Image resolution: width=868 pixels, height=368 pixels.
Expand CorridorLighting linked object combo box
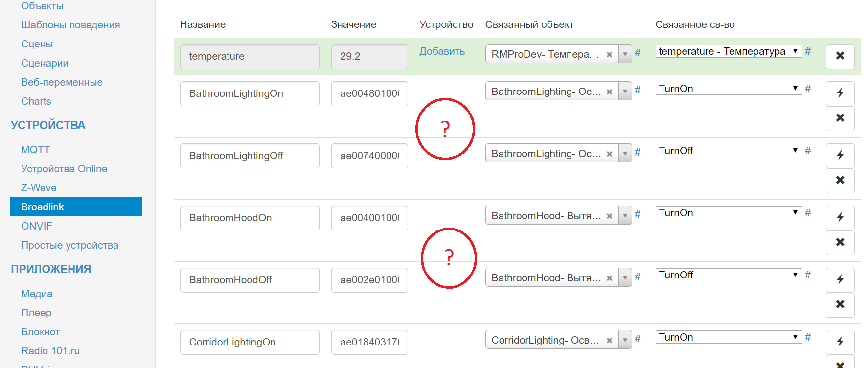625,340
